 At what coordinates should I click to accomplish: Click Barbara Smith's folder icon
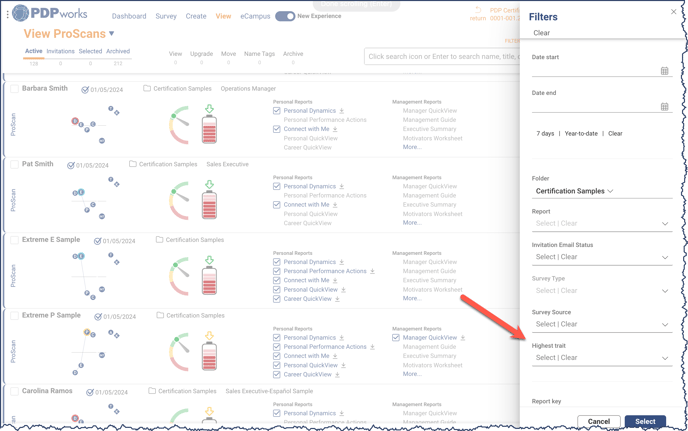[147, 88]
